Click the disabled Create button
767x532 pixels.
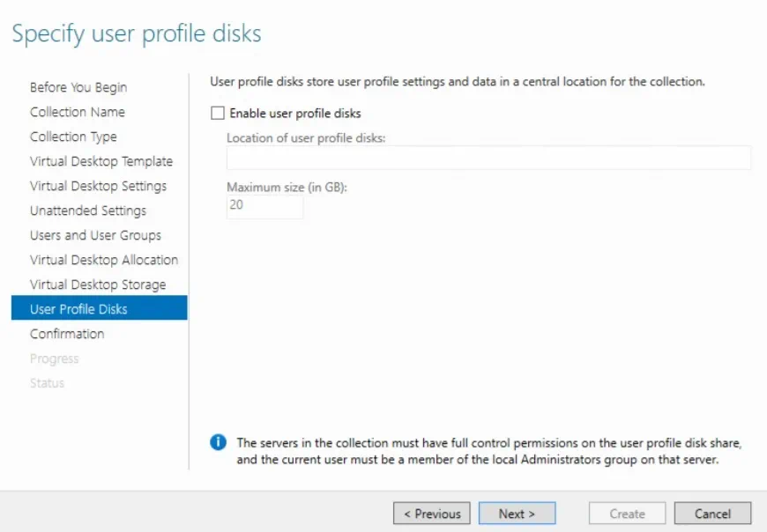tap(627, 514)
